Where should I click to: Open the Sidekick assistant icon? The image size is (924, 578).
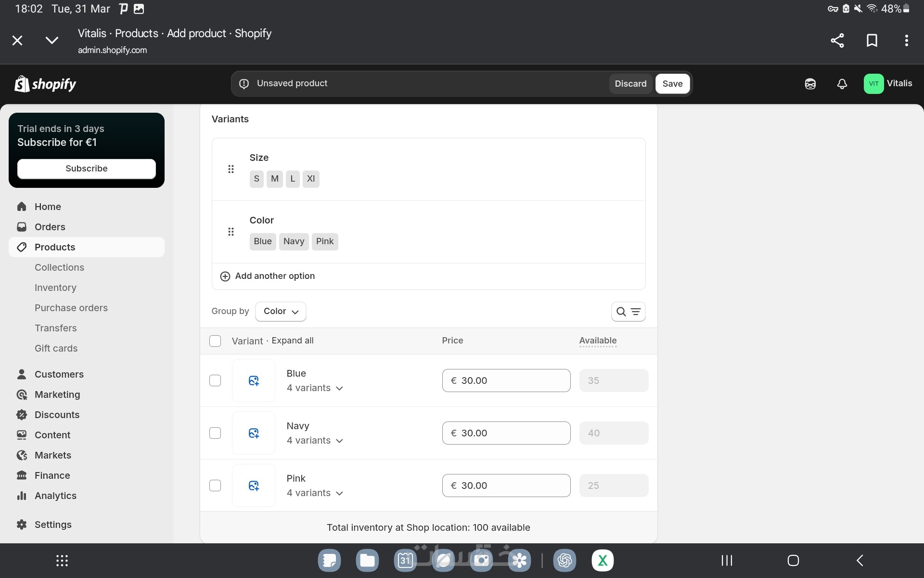pos(810,84)
